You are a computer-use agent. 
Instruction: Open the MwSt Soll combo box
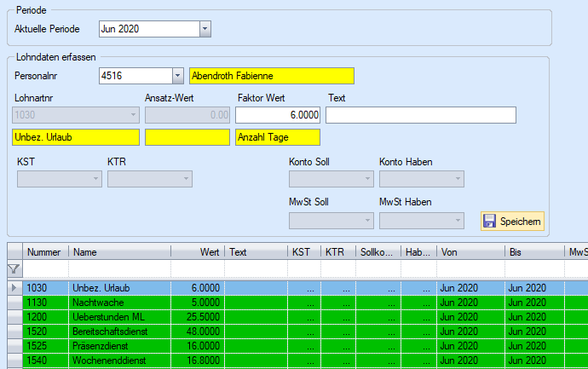pos(331,221)
